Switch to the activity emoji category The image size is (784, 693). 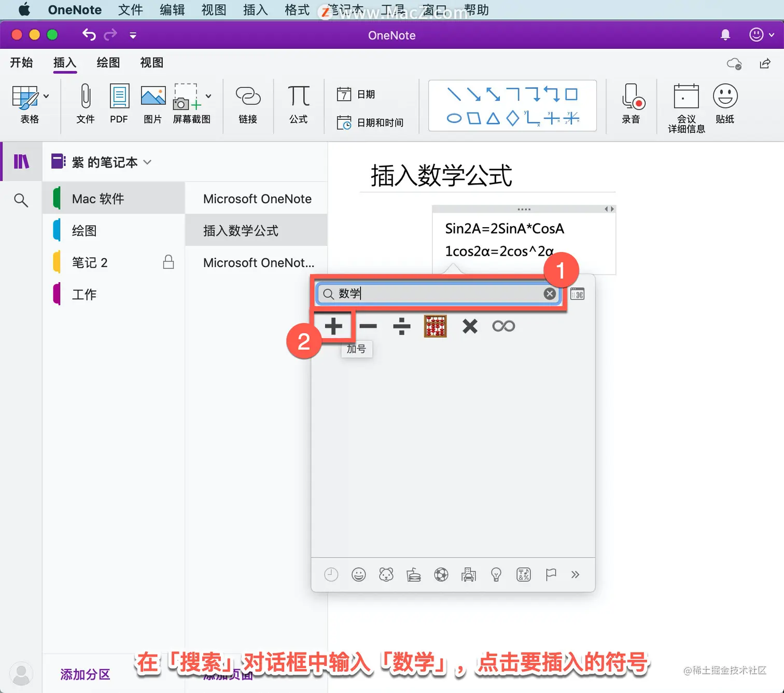(x=441, y=574)
